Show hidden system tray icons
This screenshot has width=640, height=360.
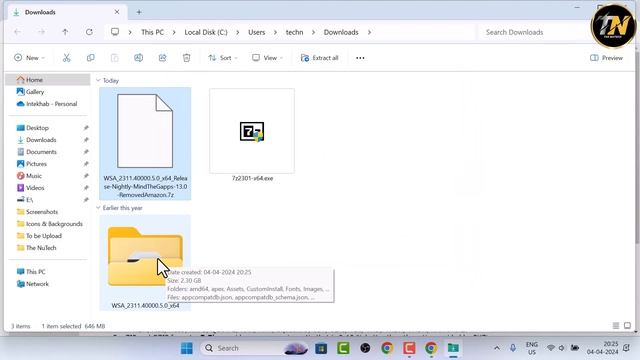[497, 348]
